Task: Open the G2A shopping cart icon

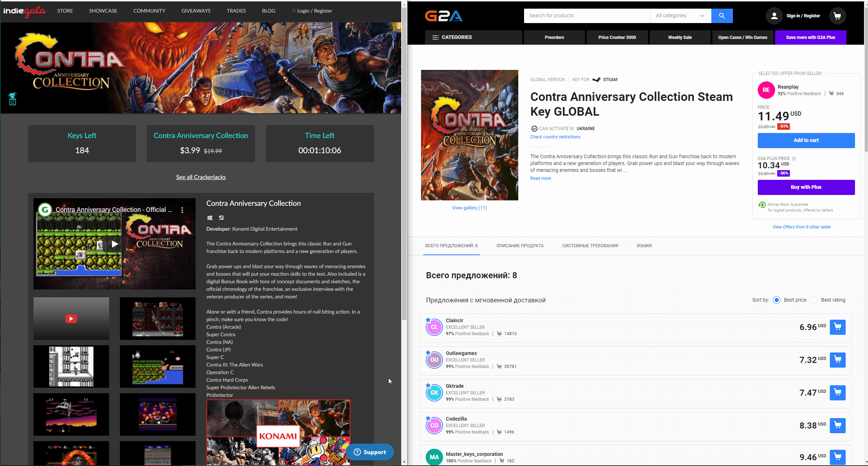Action: tap(837, 16)
